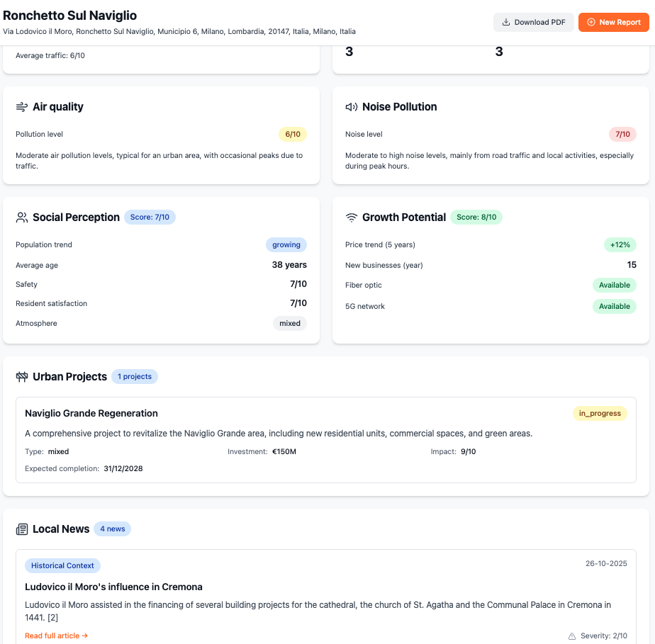Click the growing population trend badge
655x644 pixels.
(286, 245)
